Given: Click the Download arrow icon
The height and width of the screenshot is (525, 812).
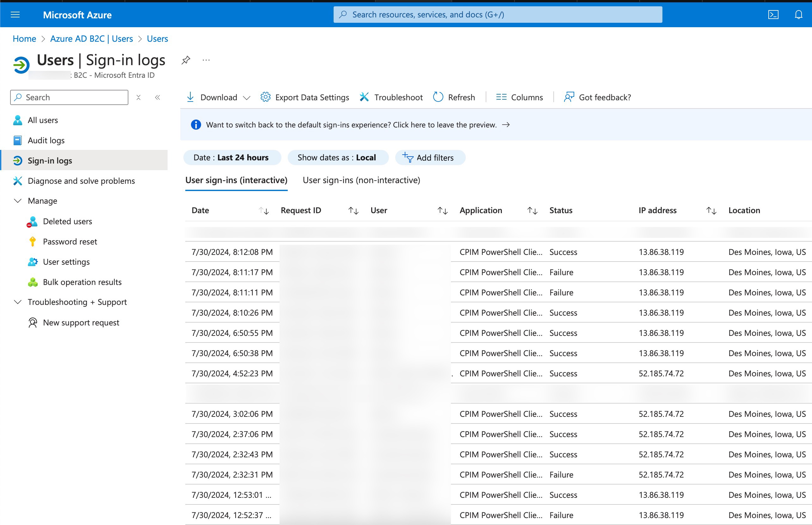Looking at the screenshot, I should [x=190, y=97].
